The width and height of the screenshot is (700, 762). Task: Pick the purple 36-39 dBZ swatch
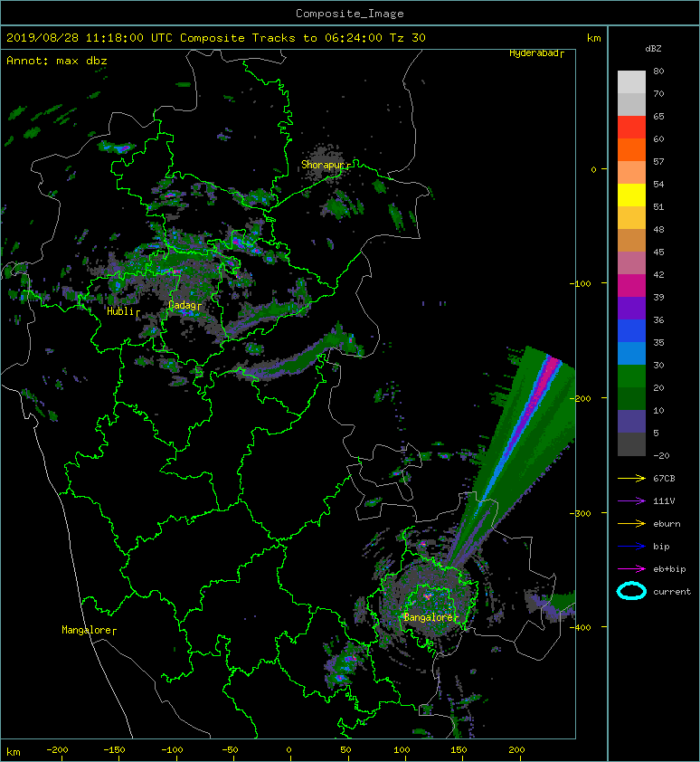point(631,309)
